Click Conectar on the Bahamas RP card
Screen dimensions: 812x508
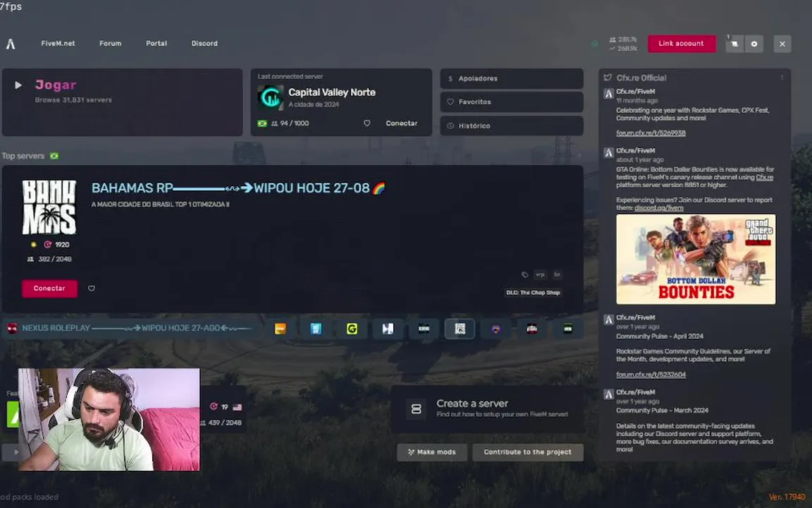(x=50, y=289)
